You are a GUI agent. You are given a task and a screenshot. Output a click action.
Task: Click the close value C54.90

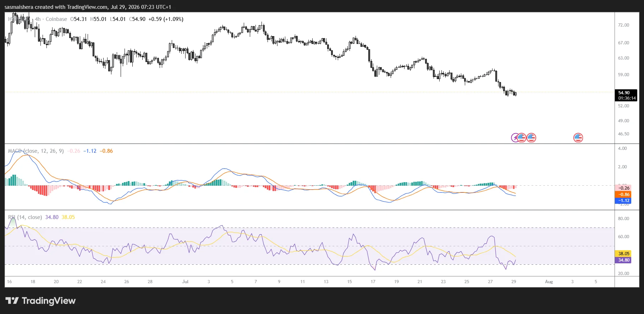[137, 19]
